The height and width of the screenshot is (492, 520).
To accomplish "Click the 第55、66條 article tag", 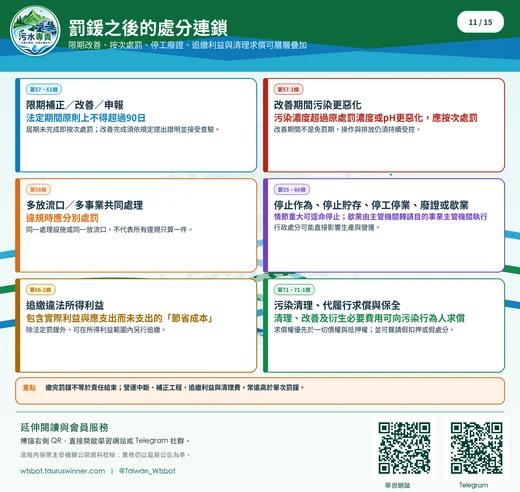I will [292, 190].
